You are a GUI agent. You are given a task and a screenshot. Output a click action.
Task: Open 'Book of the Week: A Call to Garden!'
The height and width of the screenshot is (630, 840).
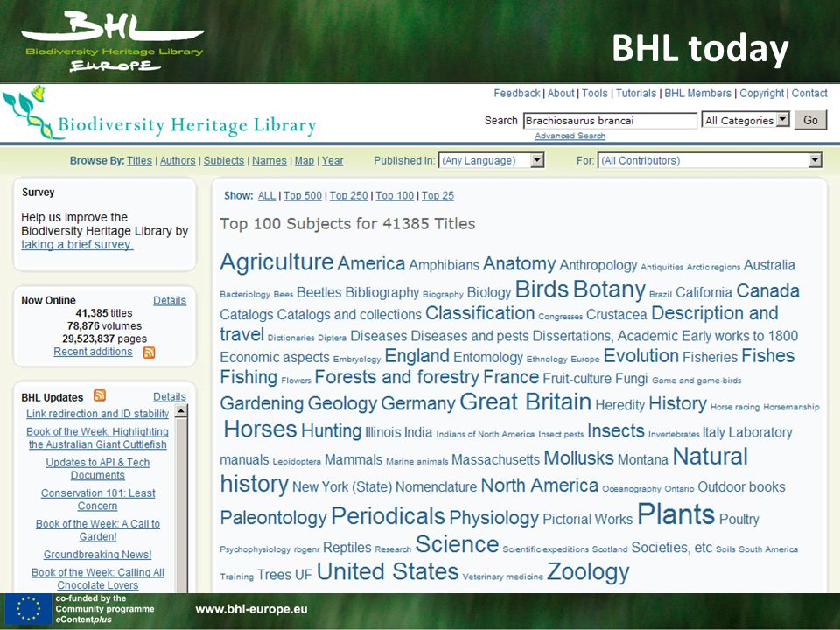97,530
